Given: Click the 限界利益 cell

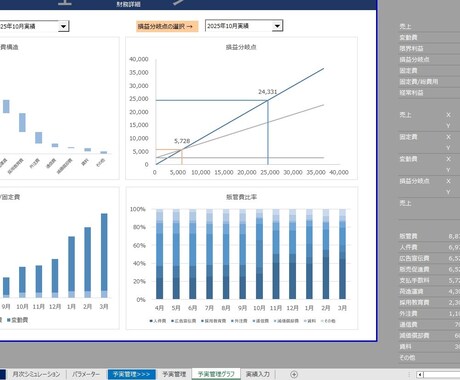Looking at the screenshot, I should (x=411, y=48).
